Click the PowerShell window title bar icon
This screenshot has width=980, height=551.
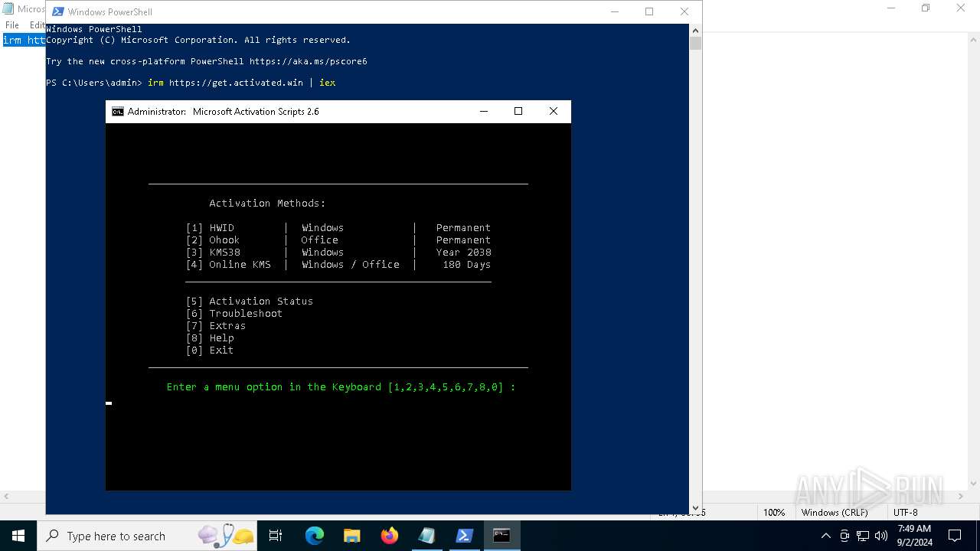click(57, 11)
